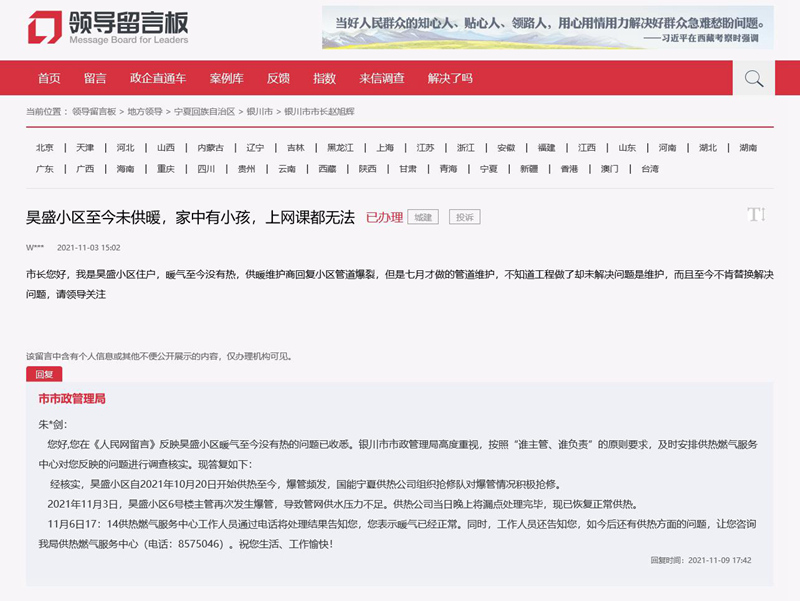The height and width of the screenshot is (601, 800).
Task: Select 内蒙古 province link
Action: pos(210,147)
